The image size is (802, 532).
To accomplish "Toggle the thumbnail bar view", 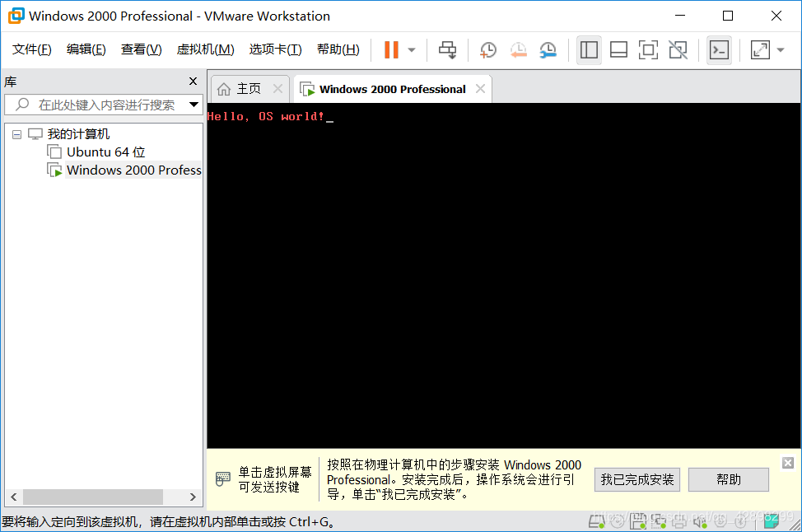I will (618, 49).
